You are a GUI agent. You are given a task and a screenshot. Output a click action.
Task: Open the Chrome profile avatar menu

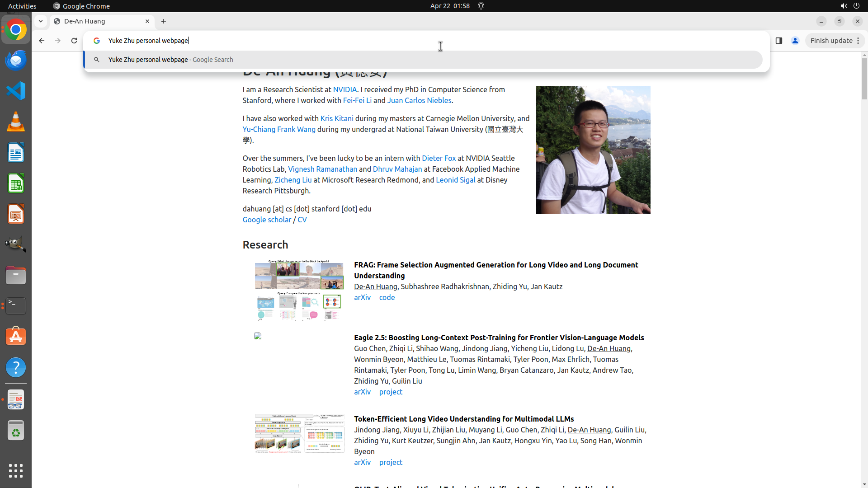click(x=795, y=41)
